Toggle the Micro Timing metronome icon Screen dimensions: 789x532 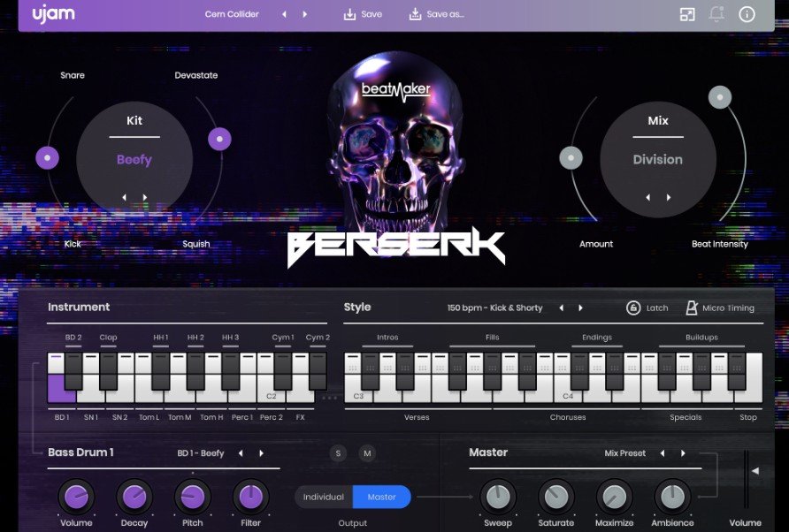click(692, 308)
